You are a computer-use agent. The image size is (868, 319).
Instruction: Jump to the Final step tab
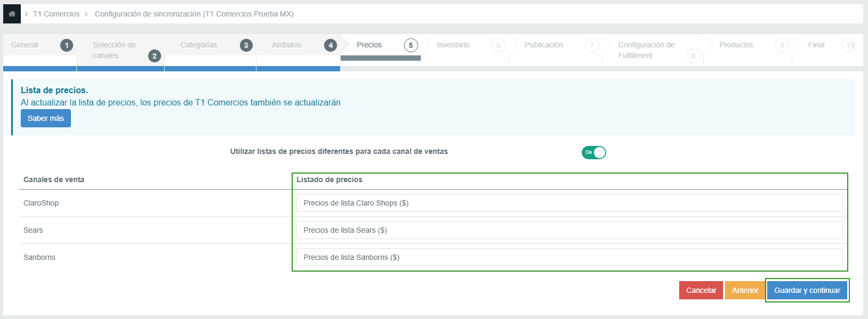tap(826, 50)
